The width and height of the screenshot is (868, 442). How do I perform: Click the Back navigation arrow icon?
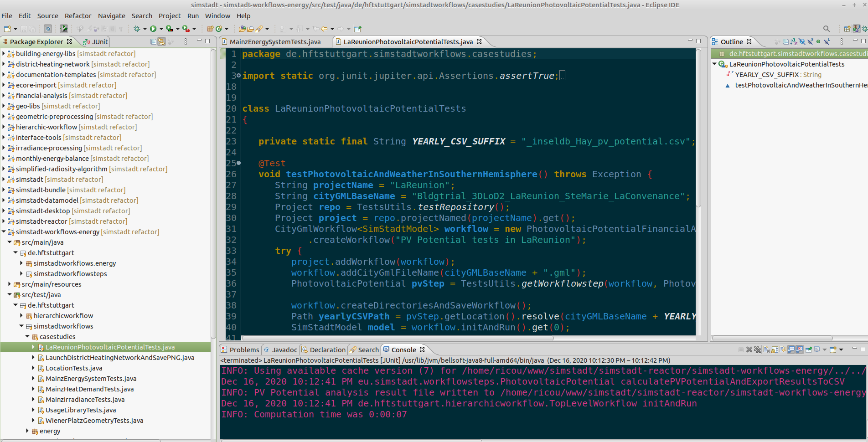[324, 29]
